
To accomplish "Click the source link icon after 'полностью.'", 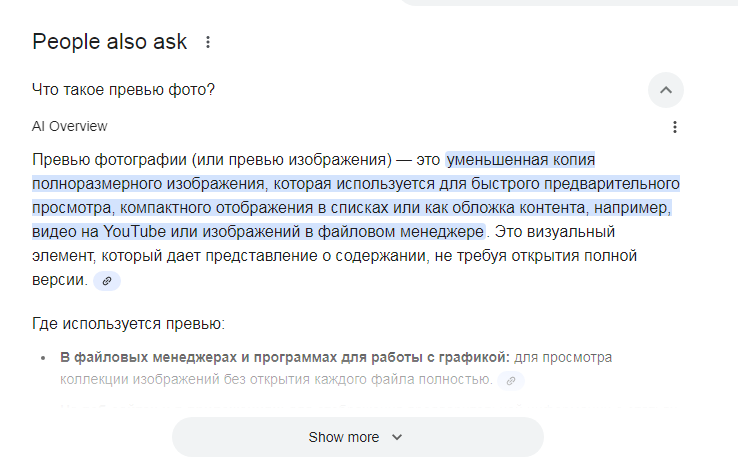I will point(511,380).
